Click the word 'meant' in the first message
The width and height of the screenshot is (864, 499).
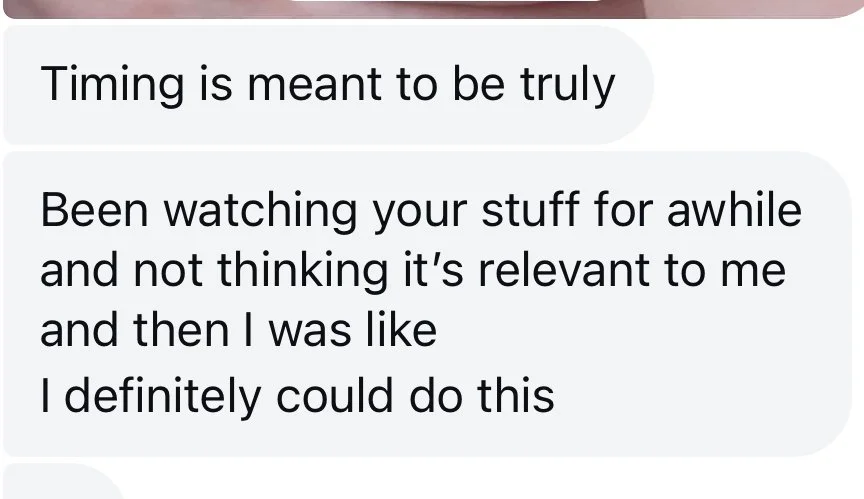(x=315, y=84)
